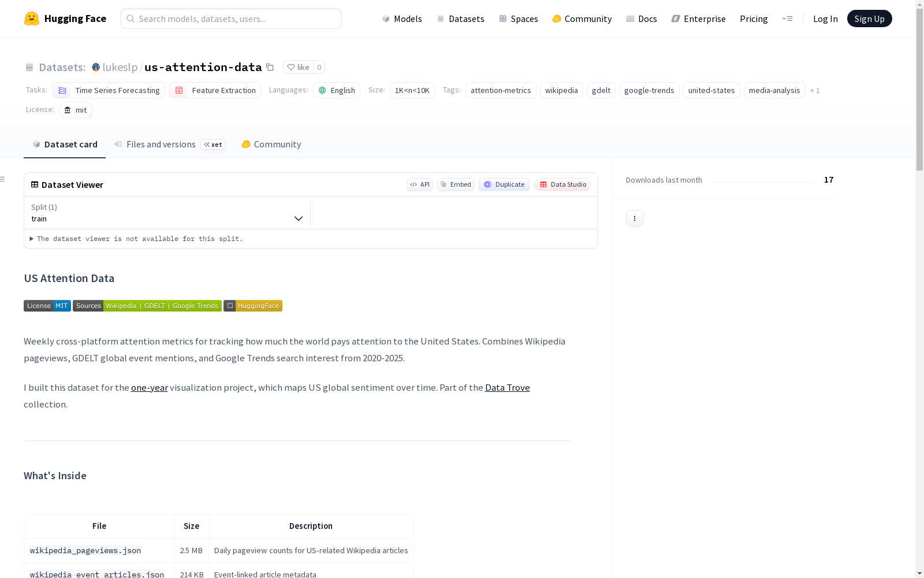Open the left sidebar table-of-contents icon
This screenshot has width=924, height=578.
coord(3,179)
